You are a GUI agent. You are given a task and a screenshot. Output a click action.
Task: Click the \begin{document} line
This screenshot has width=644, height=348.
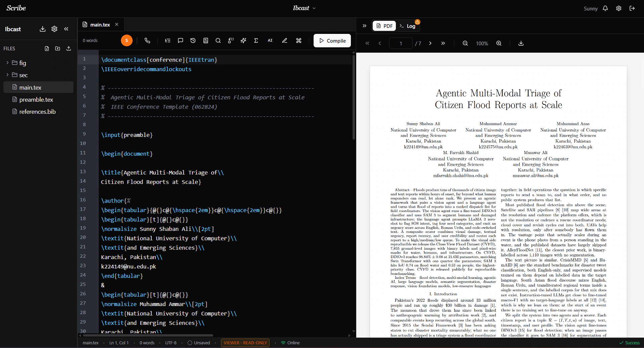point(127,154)
